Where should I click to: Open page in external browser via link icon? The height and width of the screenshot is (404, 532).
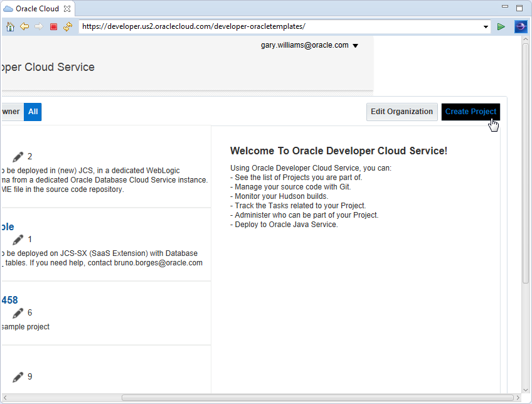click(68, 26)
